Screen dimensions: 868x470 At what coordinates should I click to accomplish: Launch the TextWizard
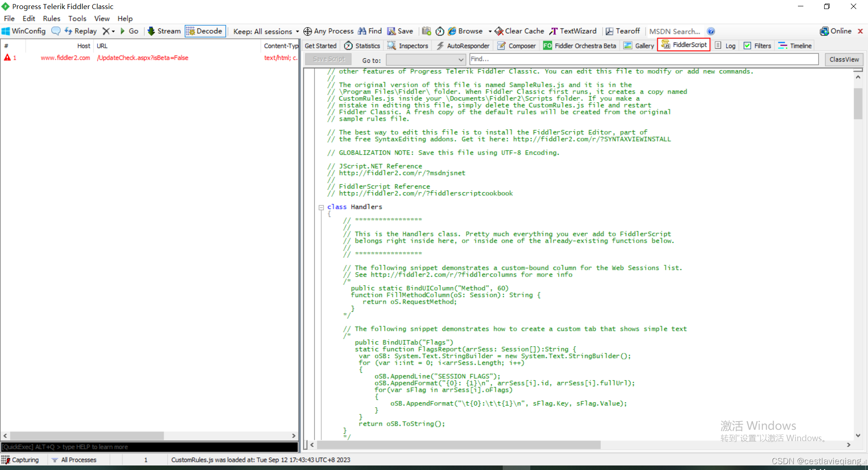[x=573, y=31]
